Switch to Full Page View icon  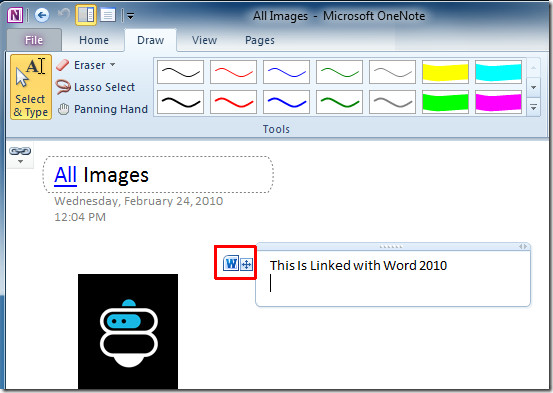[x=107, y=15]
